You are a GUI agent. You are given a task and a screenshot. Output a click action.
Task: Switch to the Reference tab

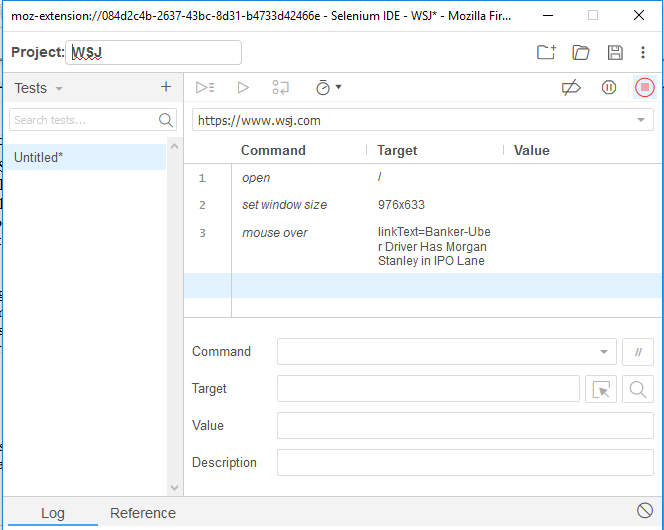click(143, 513)
